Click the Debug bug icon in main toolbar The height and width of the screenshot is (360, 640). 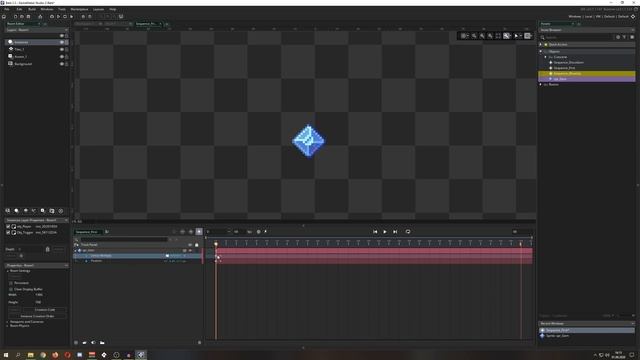pos(52,16)
